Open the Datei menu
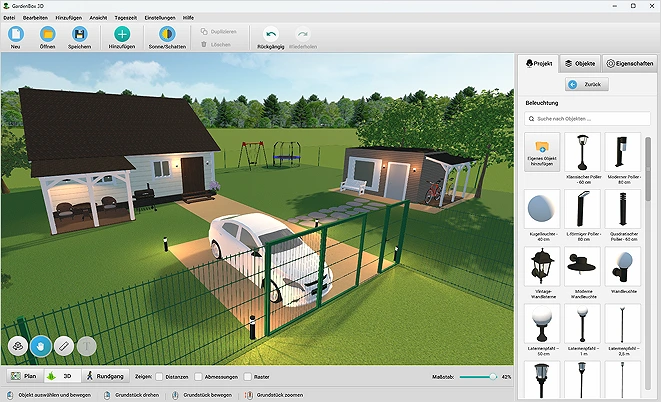This screenshot has height=402, width=661. click(9, 18)
